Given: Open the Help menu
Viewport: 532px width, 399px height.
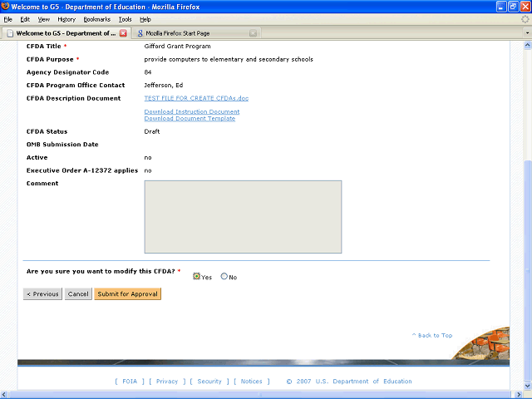Looking at the screenshot, I should click(x=145, y=19).
